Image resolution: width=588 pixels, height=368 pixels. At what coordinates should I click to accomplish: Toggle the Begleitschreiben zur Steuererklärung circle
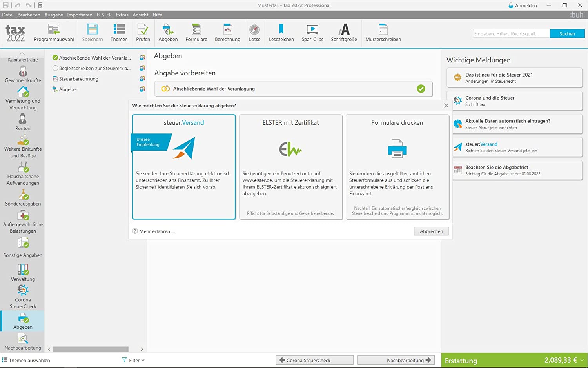click(x=55, y=68)
